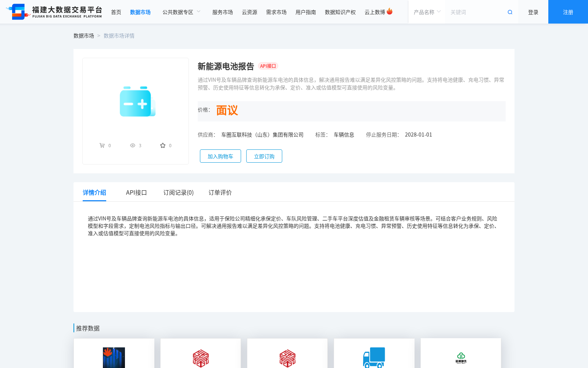The image size is (588, 368).
Task: Click the 2028-01-01 stop service date
Action: 419,135
